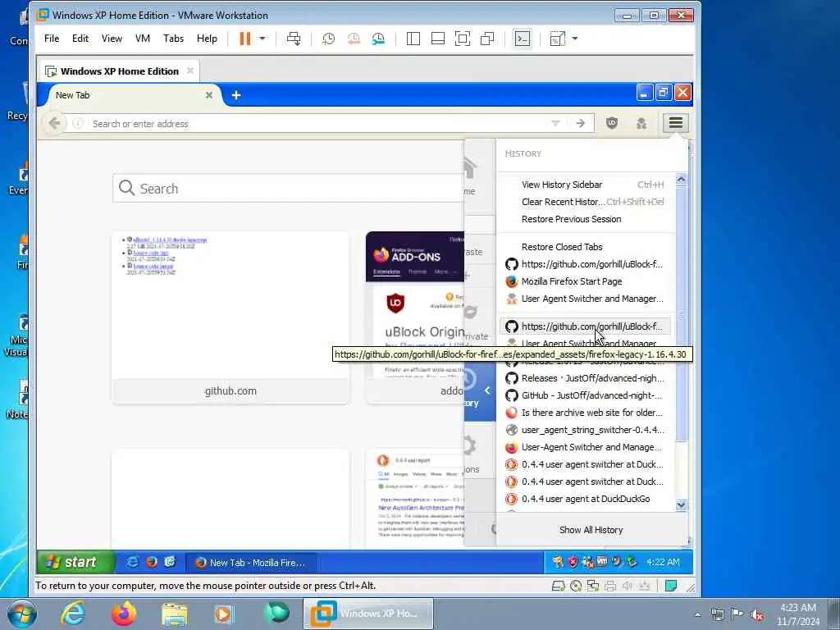Open User-Agent Switcher and Manage history entry
The height and width of the screenshot is (630, 840).
point(586,447)
